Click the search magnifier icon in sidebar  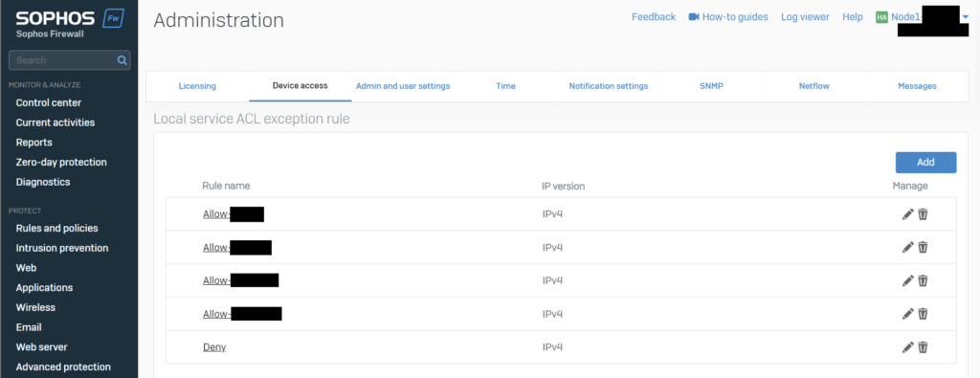click(x=122, y=60)
